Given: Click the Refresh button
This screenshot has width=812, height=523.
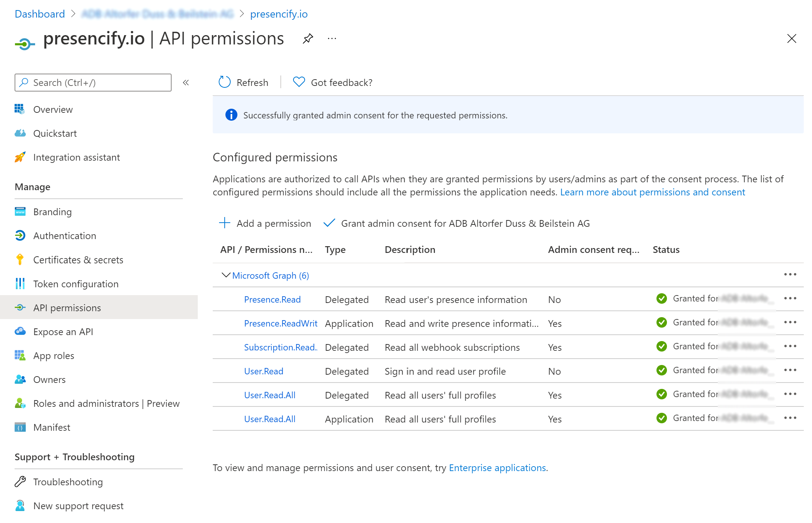Looking at the screenshot, I should 243,82.
